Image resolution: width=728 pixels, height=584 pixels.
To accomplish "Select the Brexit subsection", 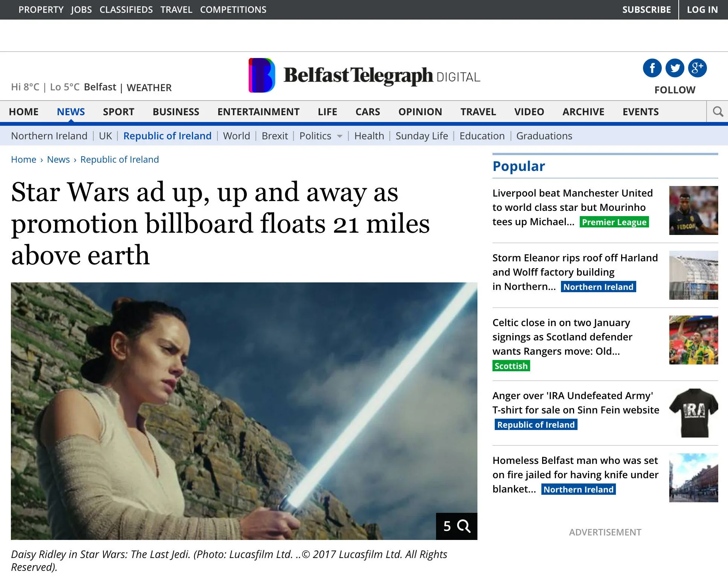I will (275, 136).
